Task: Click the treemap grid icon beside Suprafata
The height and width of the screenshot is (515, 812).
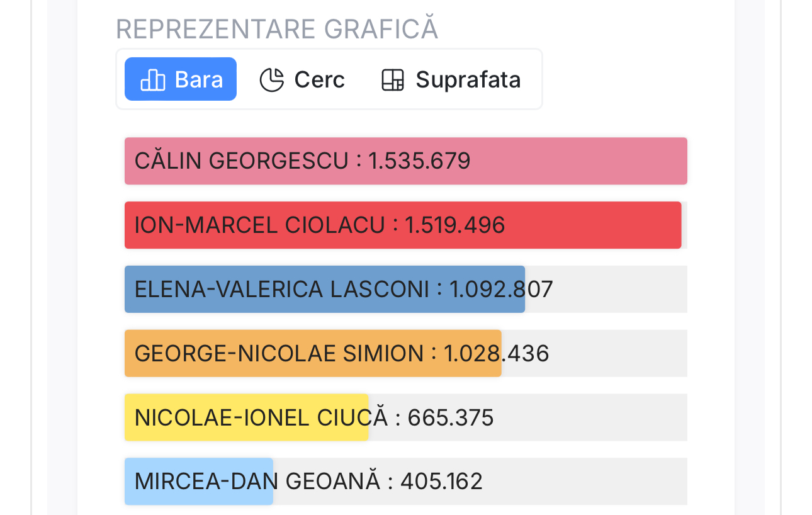Action: pos(393,80)
